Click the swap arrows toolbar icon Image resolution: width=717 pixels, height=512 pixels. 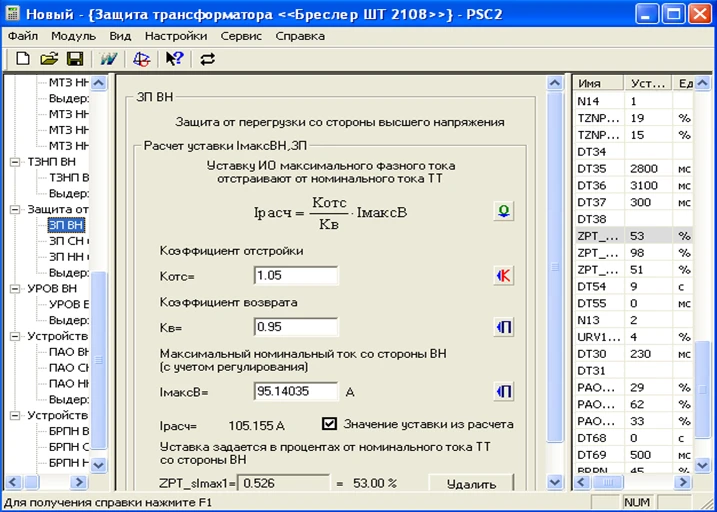click(x=208, y=59)
